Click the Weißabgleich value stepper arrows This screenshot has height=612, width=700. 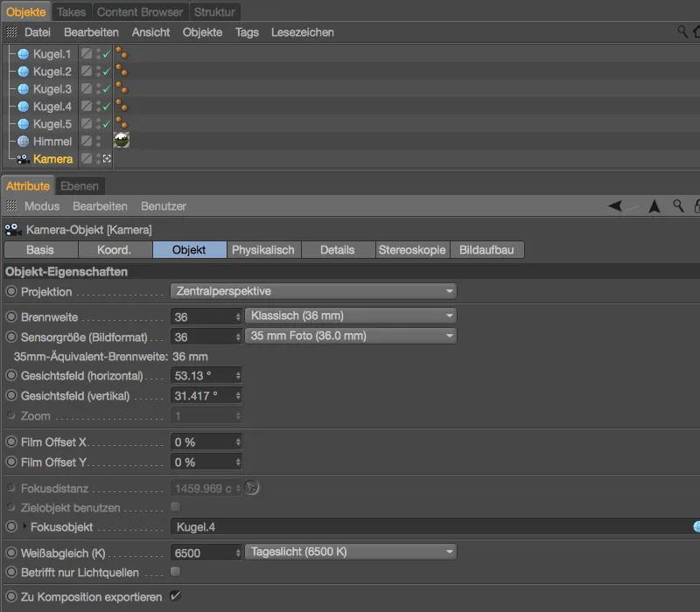(238, 553)
